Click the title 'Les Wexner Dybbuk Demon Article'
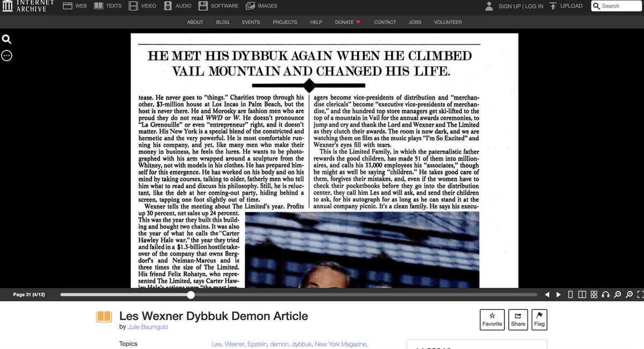This screenshot has height=349, width=644. click(x=214, y=316)
